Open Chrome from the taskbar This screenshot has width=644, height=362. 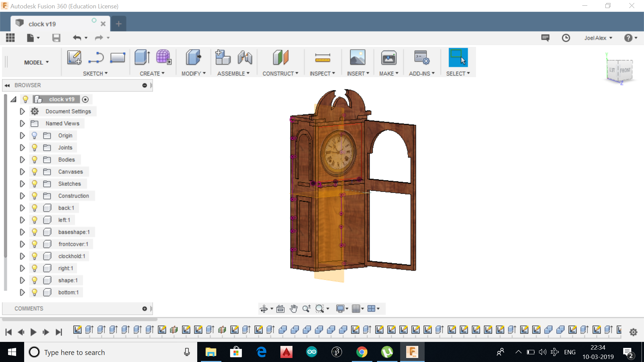362,352
